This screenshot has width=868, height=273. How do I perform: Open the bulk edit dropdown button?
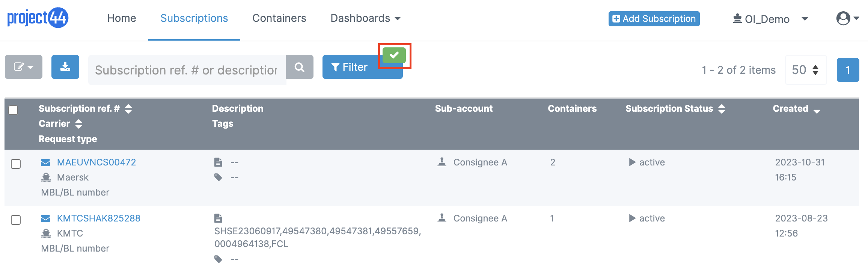pyautogui.click(x=24, y=67)
